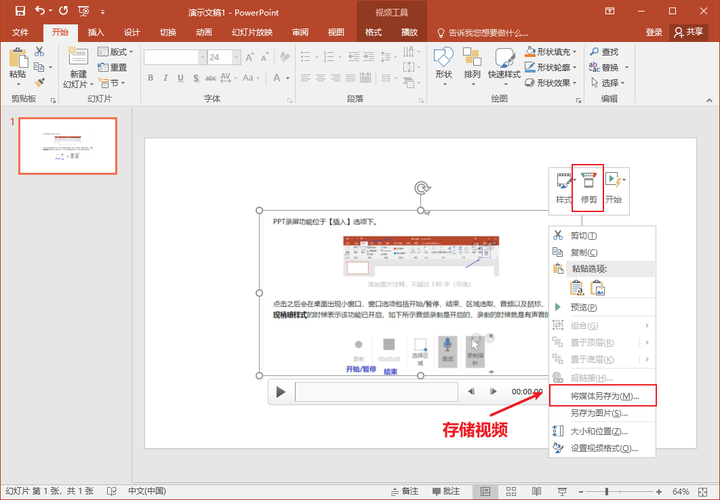Cut selection with scissors icon in ribbon
Screen dimensions: 720x500
pyautogui.click(x=39, y=51)
